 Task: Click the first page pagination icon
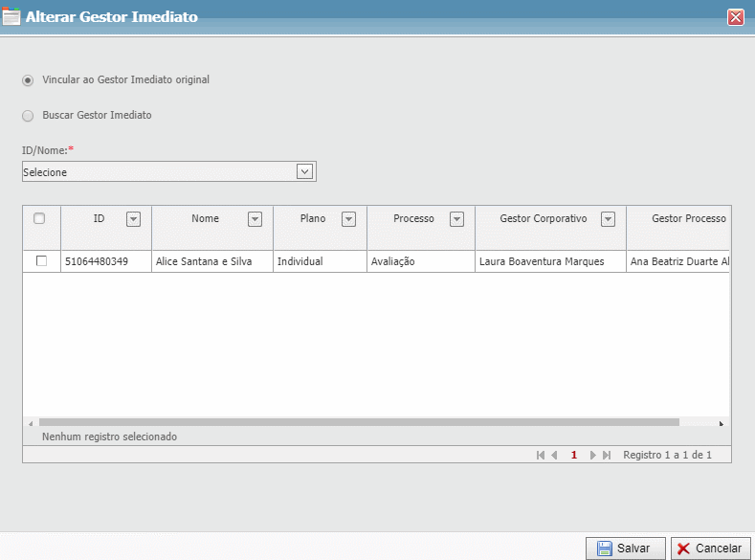pyautogui.click(x=541, y=455)
